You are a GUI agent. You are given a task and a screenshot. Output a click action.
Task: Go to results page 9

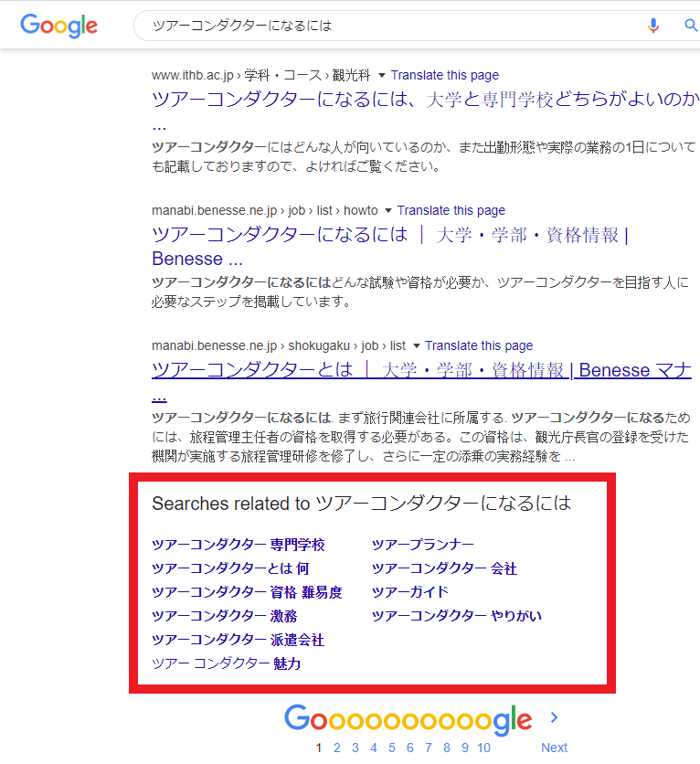click(x=465, y=748)
